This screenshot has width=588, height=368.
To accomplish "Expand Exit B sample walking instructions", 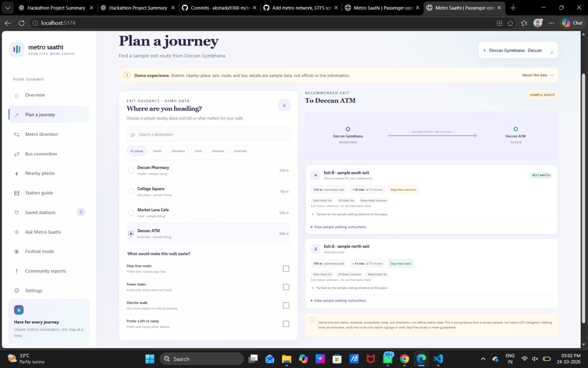I will tap(338, 227).
